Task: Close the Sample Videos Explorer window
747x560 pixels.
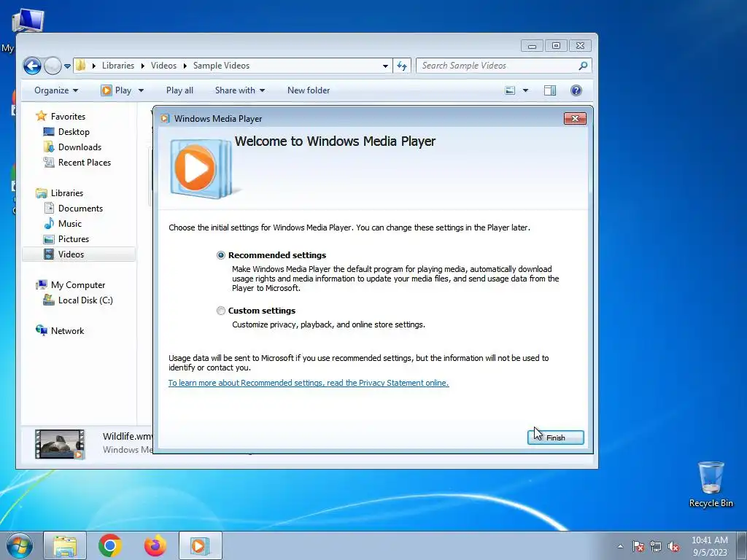Action: [580, 46]
